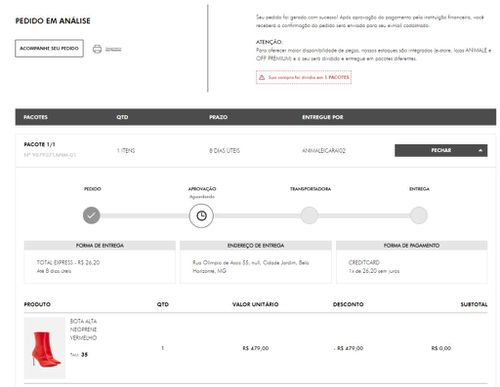
Task: Click the 'CREDITCARD' payment method text
Action: [364, 262]
